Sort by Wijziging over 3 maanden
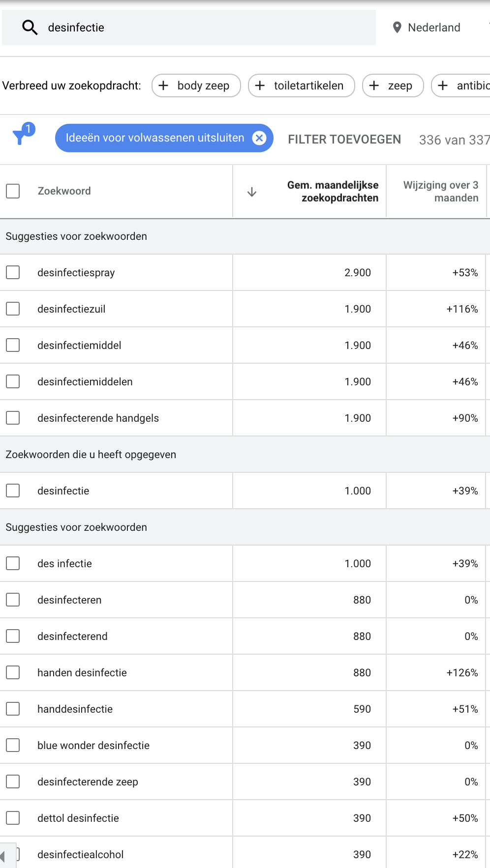490x868 pixels. point(441,192)
